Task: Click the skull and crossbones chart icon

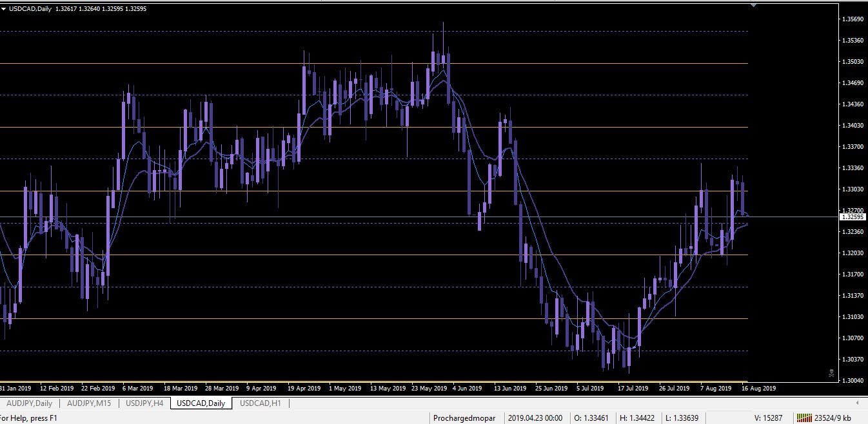Action: coord(831,372)
